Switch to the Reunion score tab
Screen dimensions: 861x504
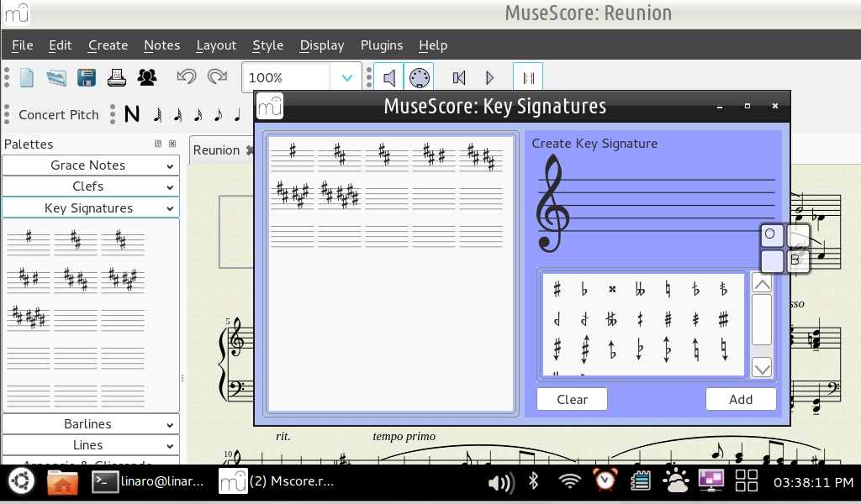[216, 150]
